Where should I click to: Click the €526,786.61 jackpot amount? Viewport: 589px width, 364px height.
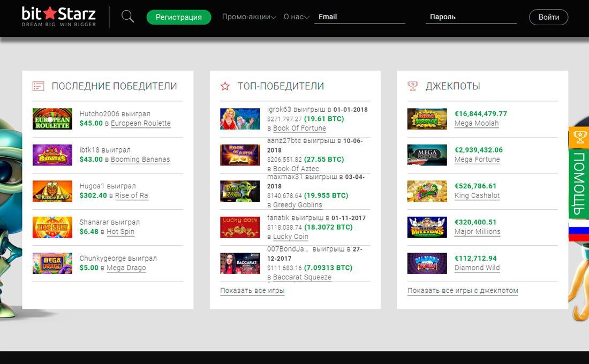[475, 186]
